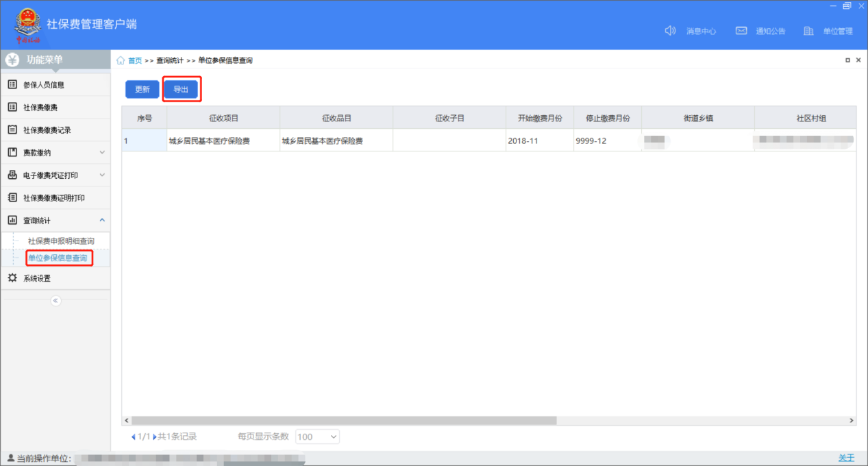868x466 pixels.
Task: Maximize the inner panel with the square icon
Action: (847, 60)
